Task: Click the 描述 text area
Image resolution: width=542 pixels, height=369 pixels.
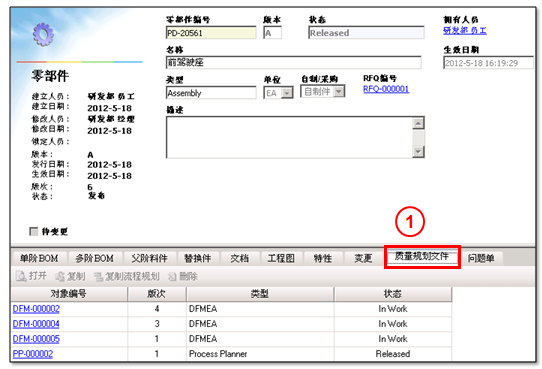Action: (290, 138)
